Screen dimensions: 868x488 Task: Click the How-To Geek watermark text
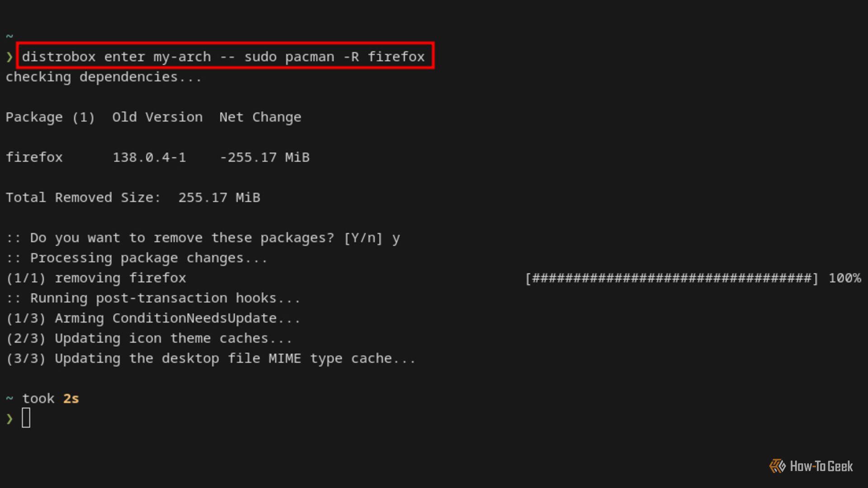[x=821, y=466]
